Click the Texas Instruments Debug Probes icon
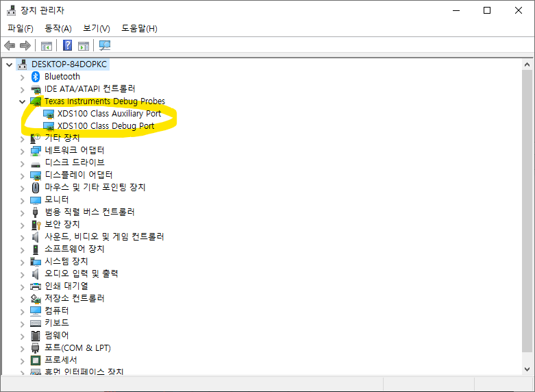This screenshot has width=535, height=392. coord(36,101)
